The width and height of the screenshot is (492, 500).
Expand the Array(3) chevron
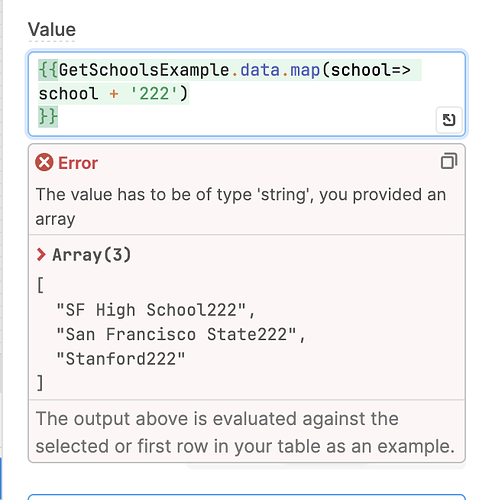pyautogui.click(x=41, y=255)
